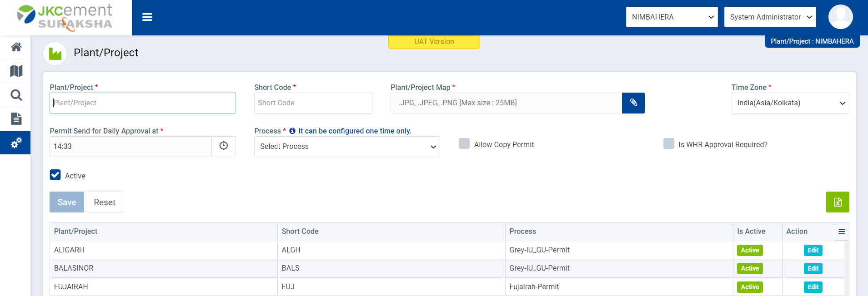Open the table column menu icon

(842, 232)
